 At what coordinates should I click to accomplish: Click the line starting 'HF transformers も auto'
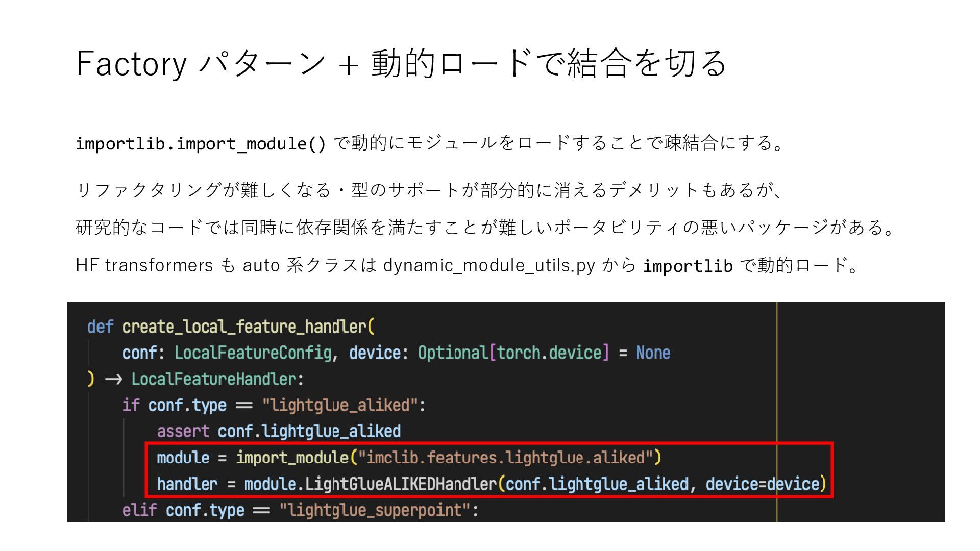[468, 265]
